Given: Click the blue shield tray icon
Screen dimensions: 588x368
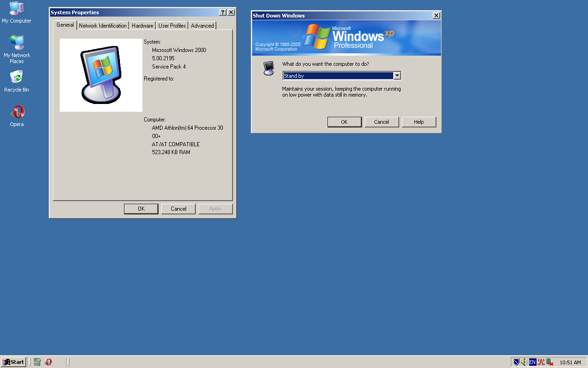Looking at the screenshot, I should 516,362.
